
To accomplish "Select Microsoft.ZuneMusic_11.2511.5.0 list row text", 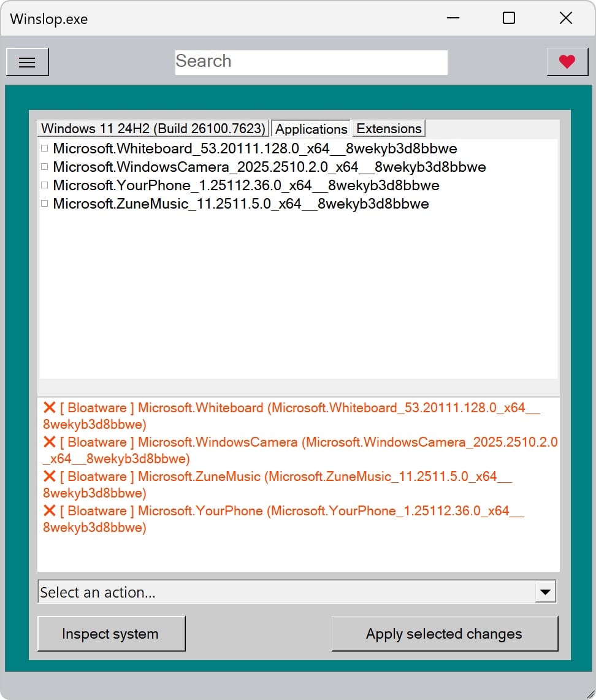I will point(241,204).
